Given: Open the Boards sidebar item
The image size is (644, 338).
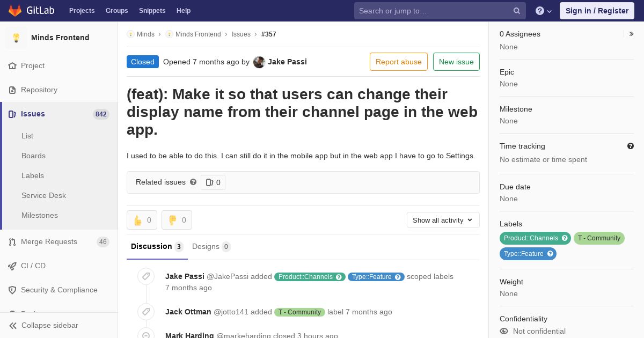Looking at the screenshot, I should click(x=33, y=156).
